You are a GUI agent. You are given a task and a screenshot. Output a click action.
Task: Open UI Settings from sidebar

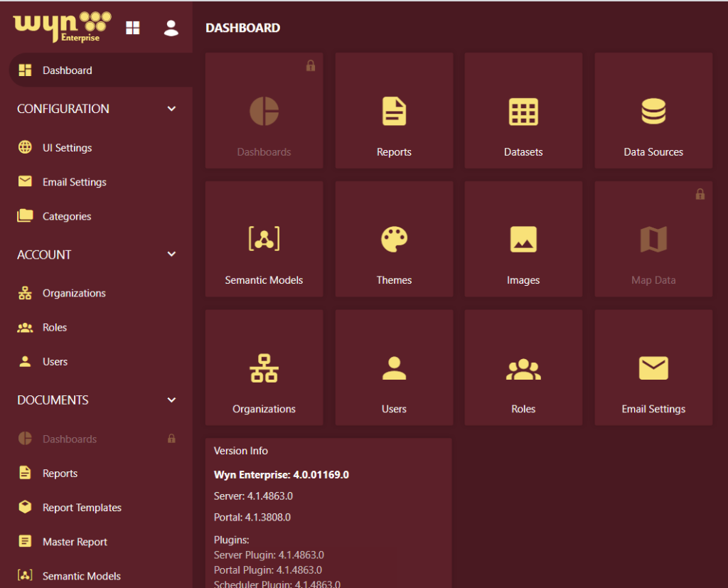(67, 148)
